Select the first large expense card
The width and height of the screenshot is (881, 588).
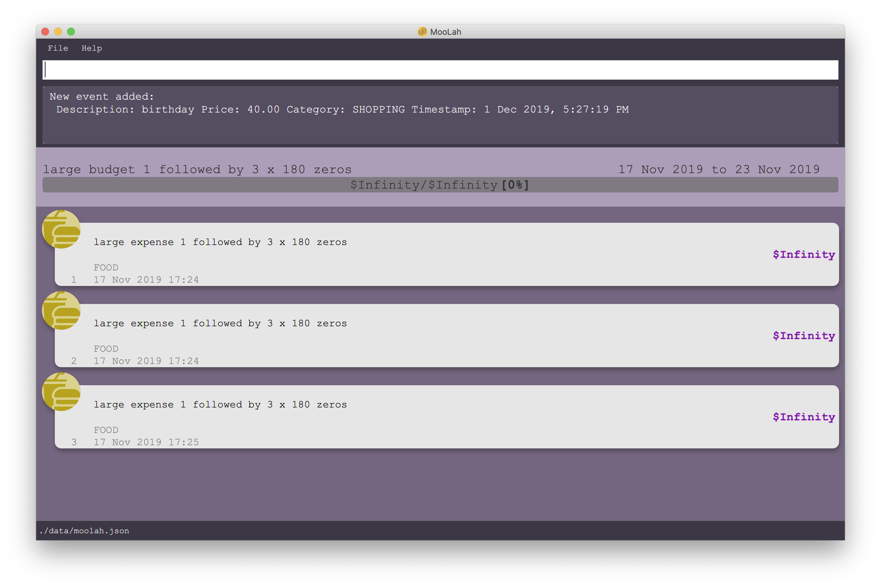pos(446,255)
